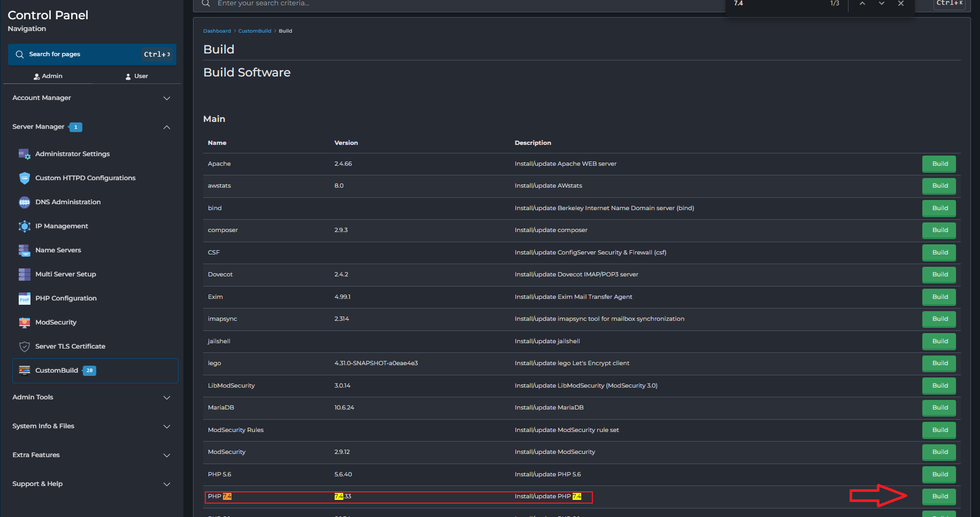The image size is (980, 517).
Task: Expand the Extra Features section
Action: pos(166,456)
